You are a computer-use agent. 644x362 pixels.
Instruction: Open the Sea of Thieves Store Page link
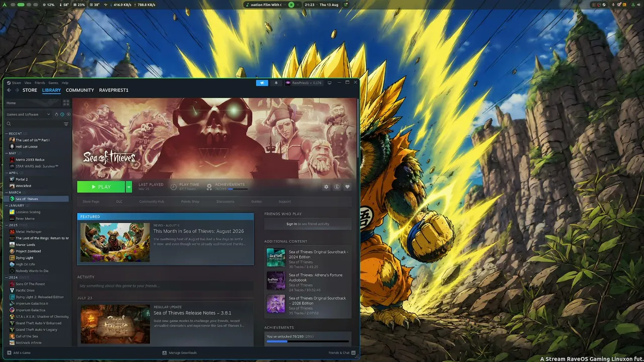tap(91, 202)
